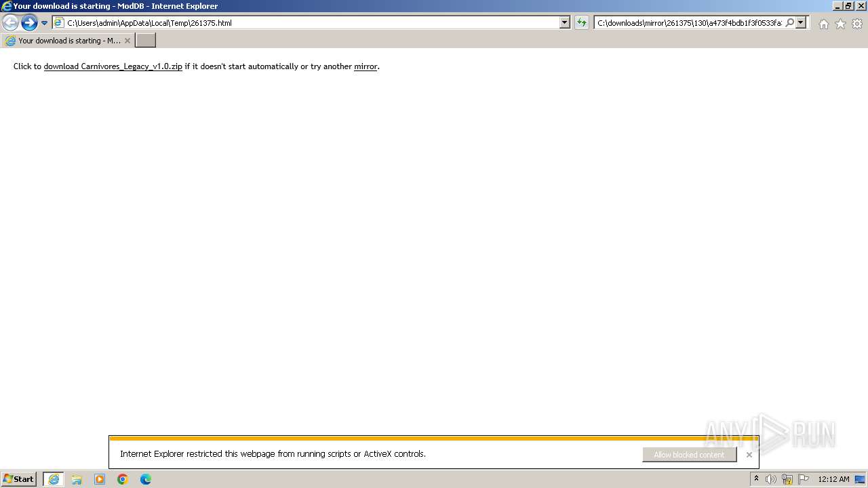Open network status tray icon
Viewport: 868px width, 488px height.
coord(787,479)
